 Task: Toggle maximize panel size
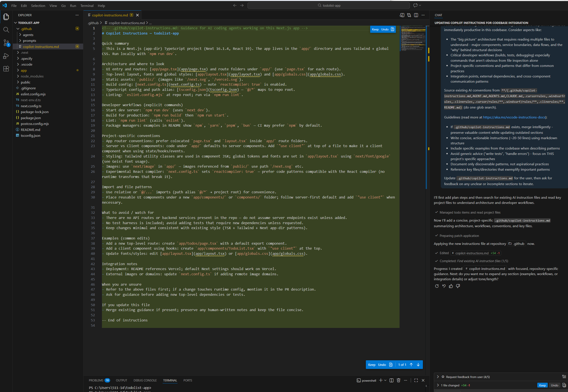(x=416, y=380)
